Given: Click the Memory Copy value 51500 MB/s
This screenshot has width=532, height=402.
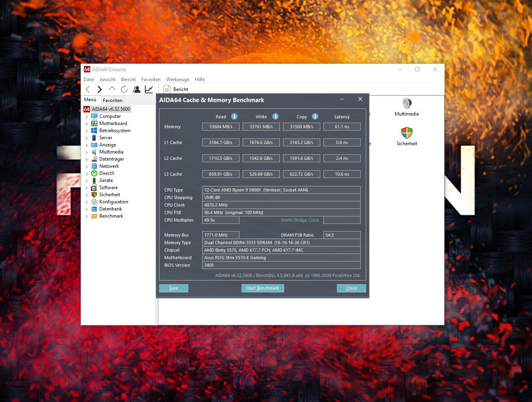Looking at the screenshot, I should point(302,127).
